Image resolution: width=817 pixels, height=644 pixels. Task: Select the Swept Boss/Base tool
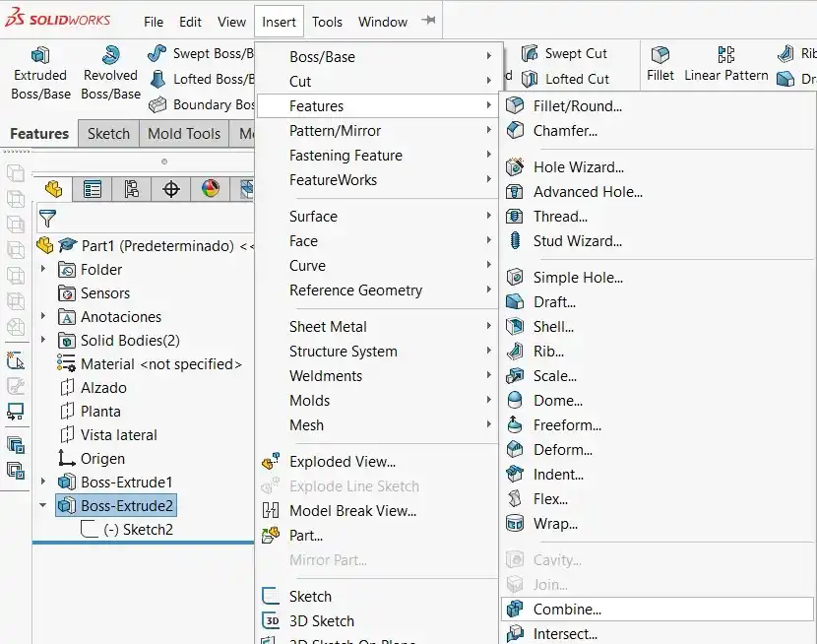(201, 53)
